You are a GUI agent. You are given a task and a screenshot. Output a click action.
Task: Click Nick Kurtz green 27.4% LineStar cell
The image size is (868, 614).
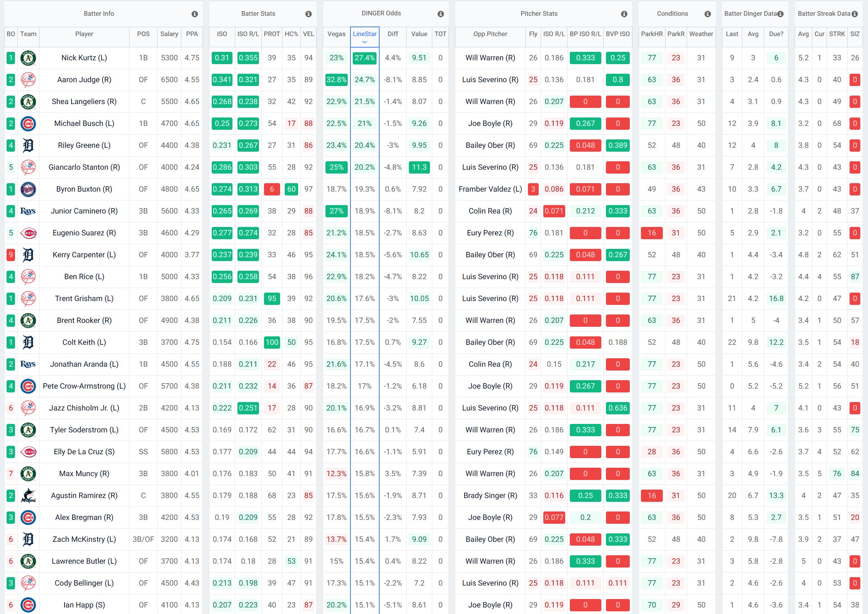(365, 58)
